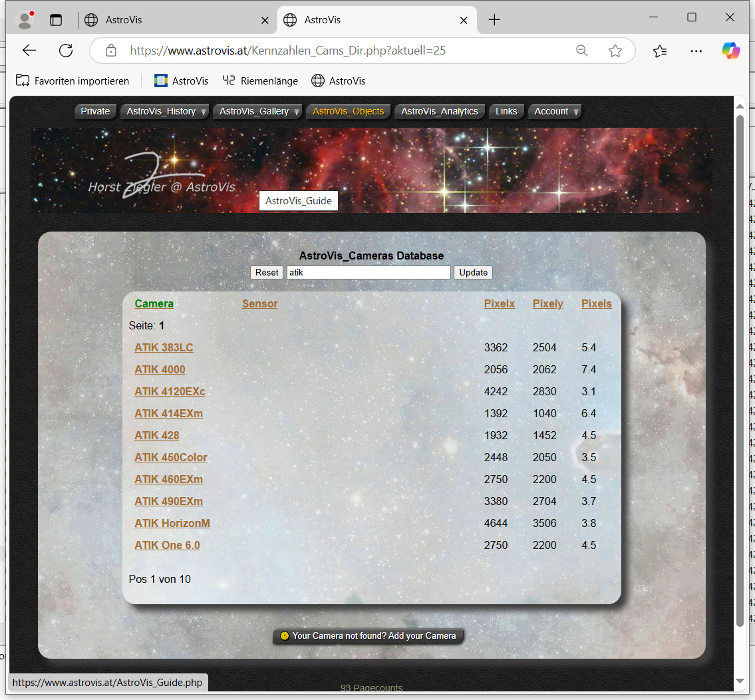The height and width of the screenshot is (700, 755).
Task: Open the ATIK 4000 camera link
Action: pos(160,369)
